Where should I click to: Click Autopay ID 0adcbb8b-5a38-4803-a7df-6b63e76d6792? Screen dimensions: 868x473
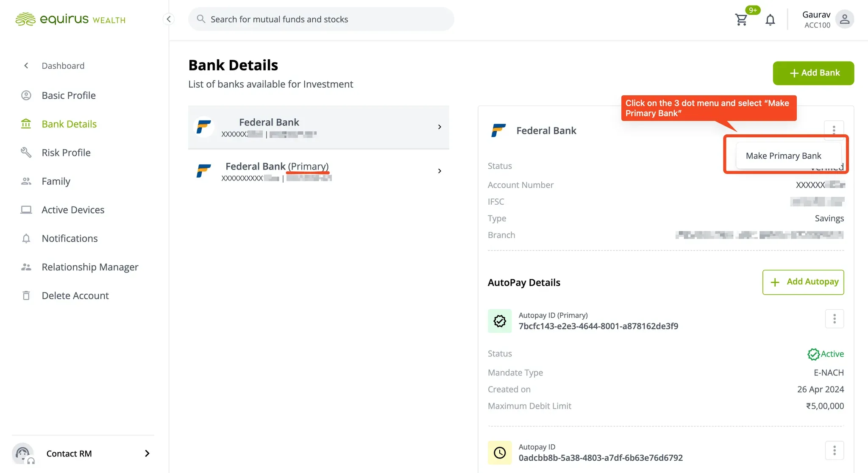click(x=601, y=458)
